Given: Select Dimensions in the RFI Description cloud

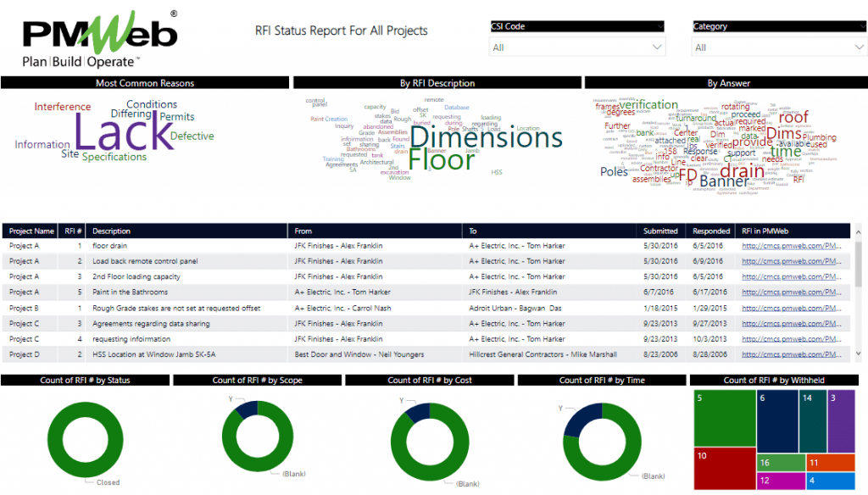Looking at the screenshot, I should 486,138.
